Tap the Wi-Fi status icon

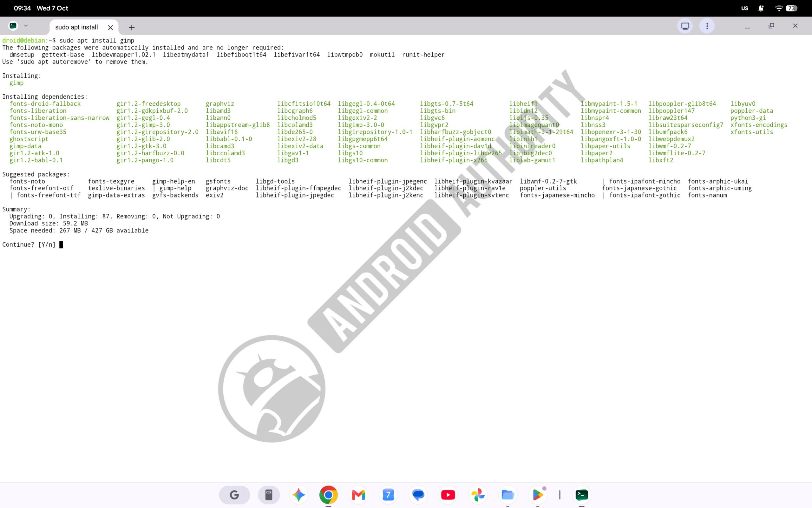(x=778, y=8)
